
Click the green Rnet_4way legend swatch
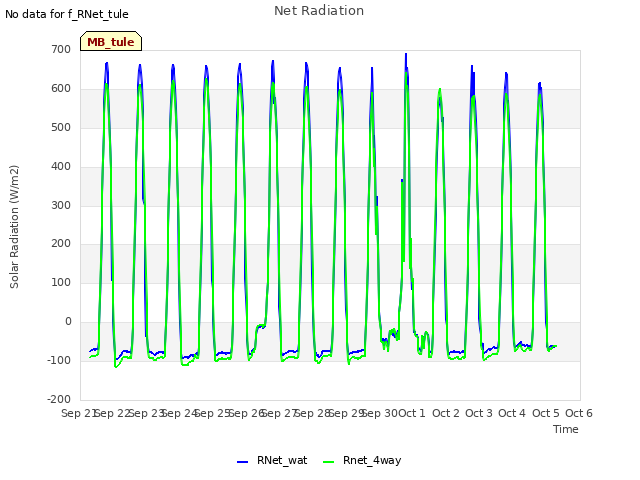tap(329, 462)
